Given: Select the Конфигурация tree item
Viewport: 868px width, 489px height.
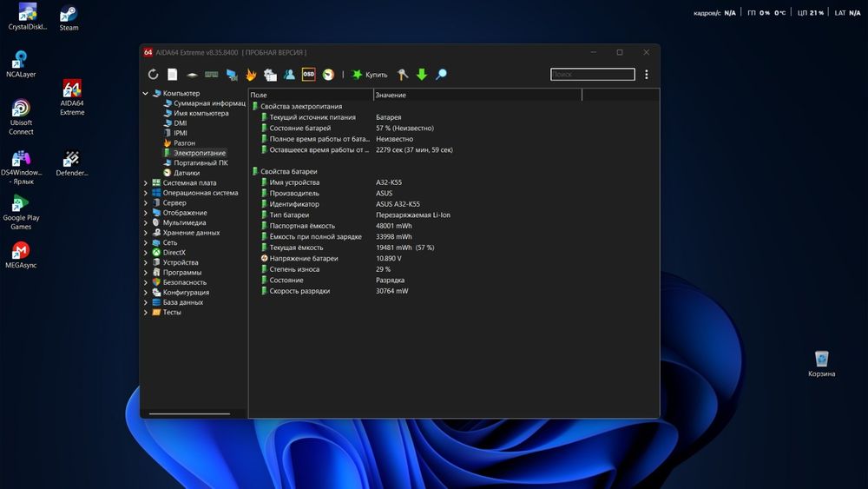Looking at the screenshot, I should [181, 293].
